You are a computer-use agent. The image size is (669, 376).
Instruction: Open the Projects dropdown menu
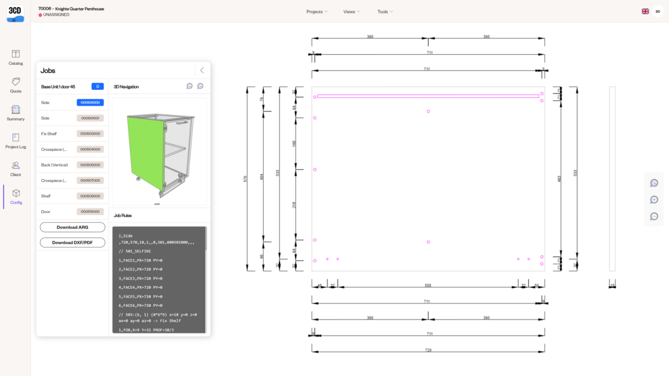pos(317,12)
